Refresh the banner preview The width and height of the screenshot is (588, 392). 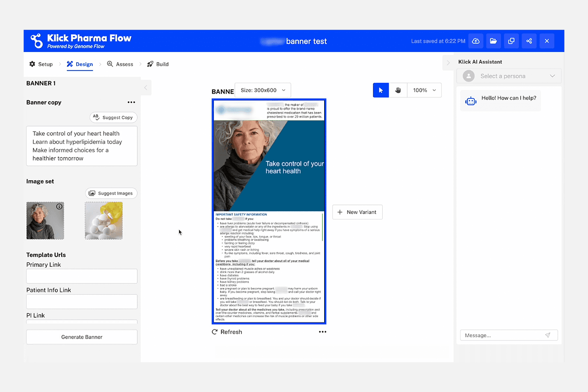(x=227, y=332)
